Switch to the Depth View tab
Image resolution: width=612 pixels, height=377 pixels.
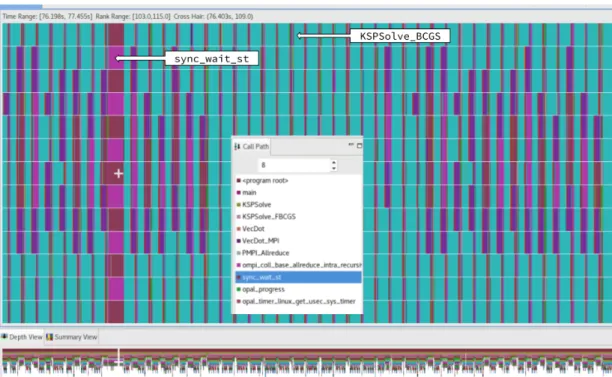pyautogui.click(x=22, y=337)
